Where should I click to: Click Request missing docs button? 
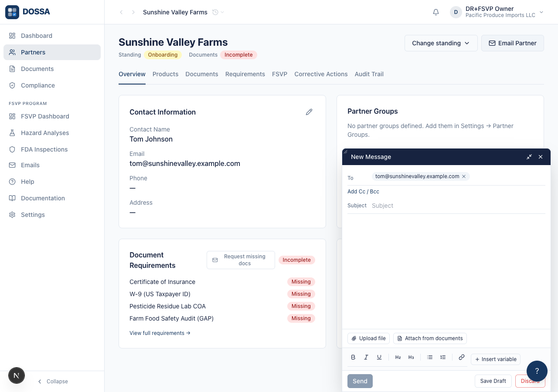click(x=241, y=260)
